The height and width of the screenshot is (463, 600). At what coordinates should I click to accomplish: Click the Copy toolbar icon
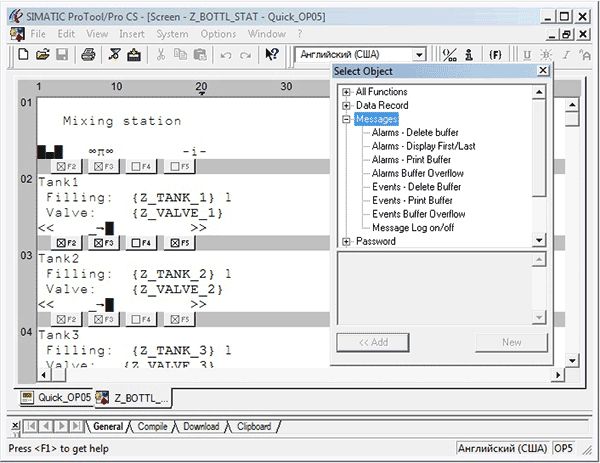coord(180,55)
